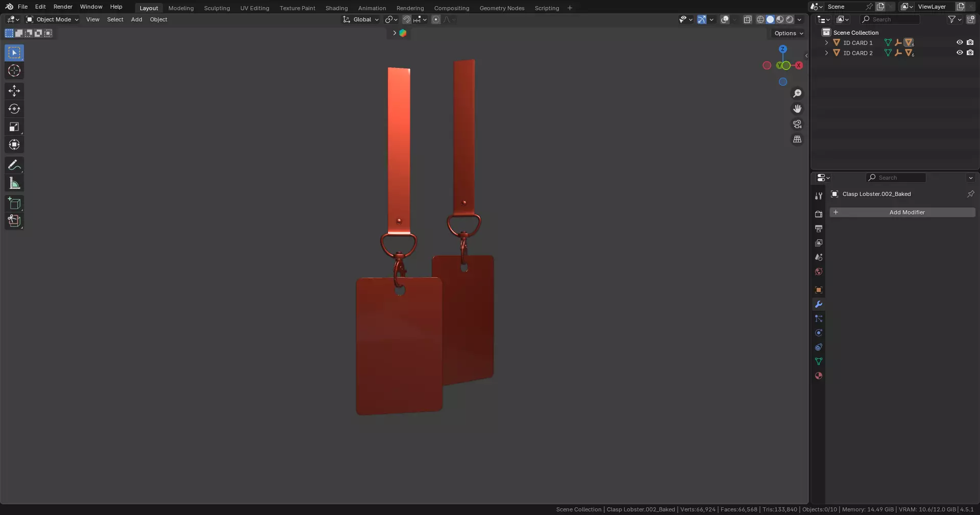Activate the 3D Cursor tool

point(14,70)
